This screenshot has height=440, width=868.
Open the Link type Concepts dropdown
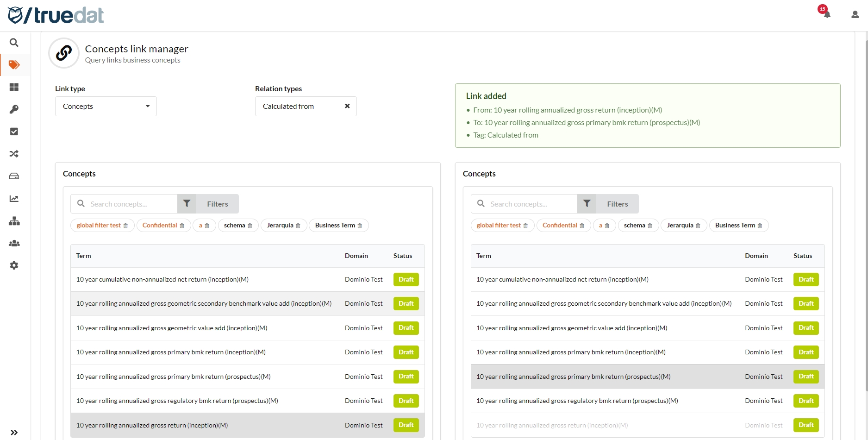click(x=106, y=107)
